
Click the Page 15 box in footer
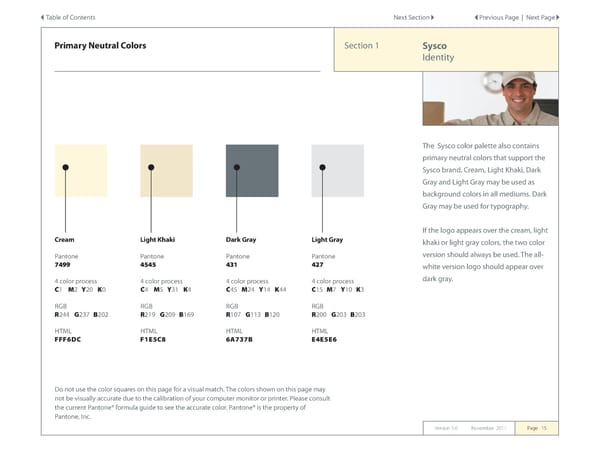tap(536, 428)
